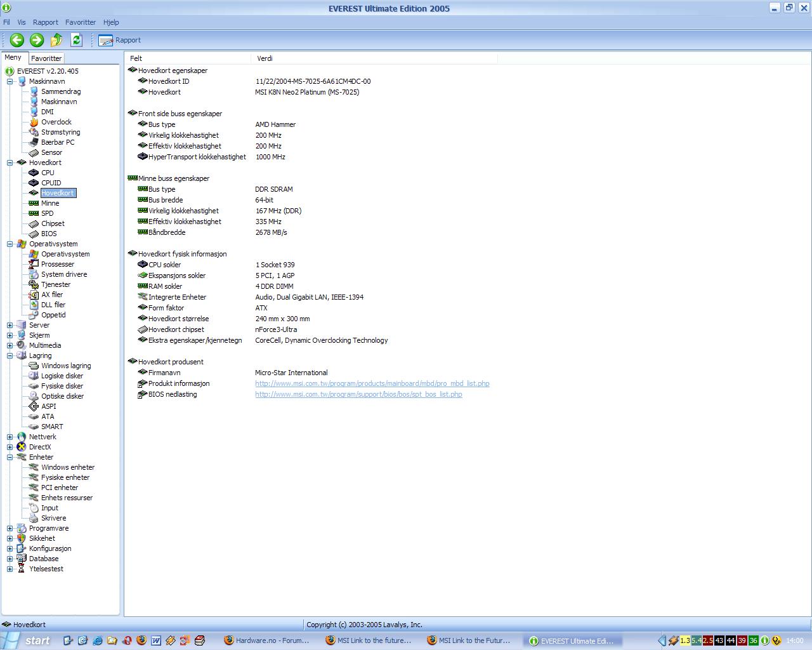Collapse the Maskinnavn tree node

coord(10,81)
